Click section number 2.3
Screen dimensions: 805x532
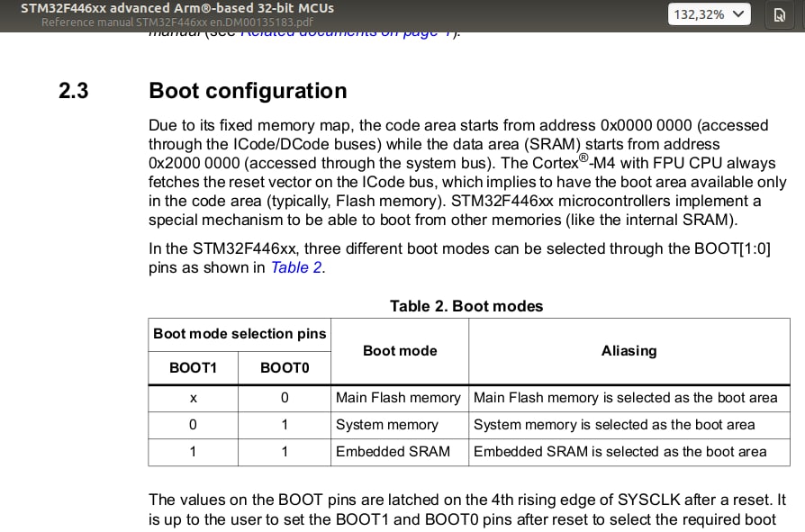[74, 91]
